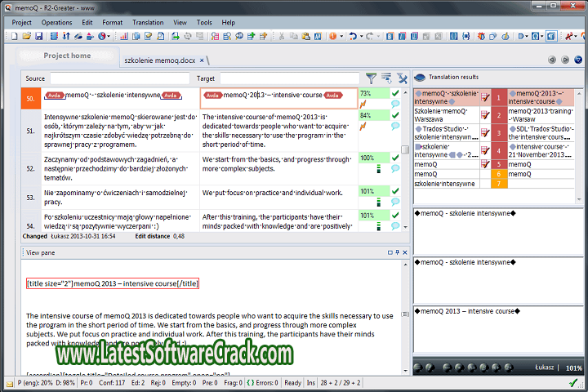Expand the orange warning icon dropdown in toolbar
The width and height of the screenshot is (588, 392).
341,36
